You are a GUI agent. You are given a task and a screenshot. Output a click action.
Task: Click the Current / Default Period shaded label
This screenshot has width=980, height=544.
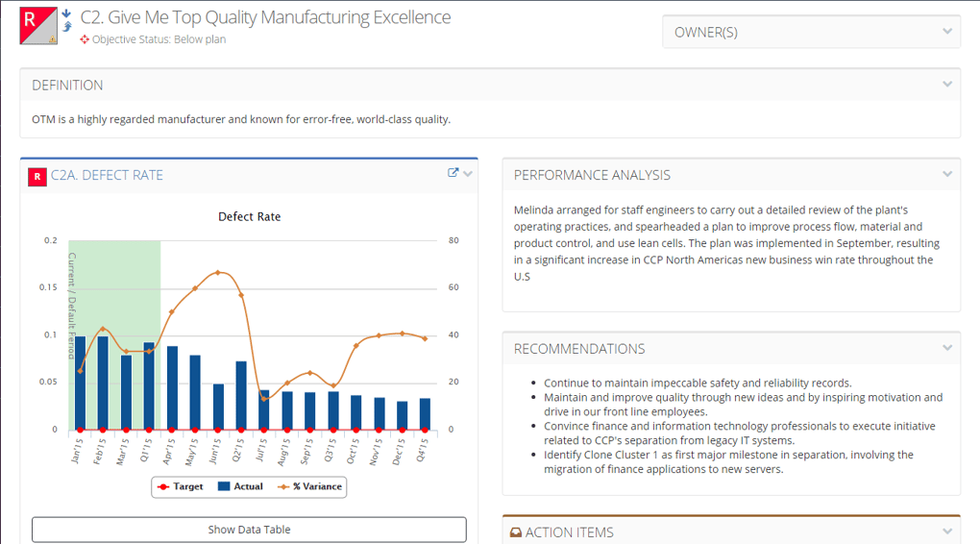72,306
